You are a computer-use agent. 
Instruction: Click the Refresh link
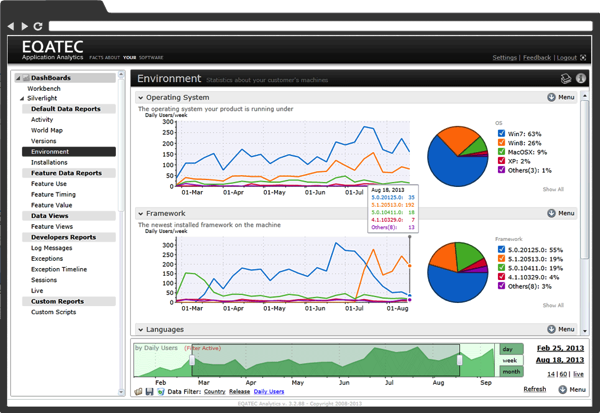point(535,389)
